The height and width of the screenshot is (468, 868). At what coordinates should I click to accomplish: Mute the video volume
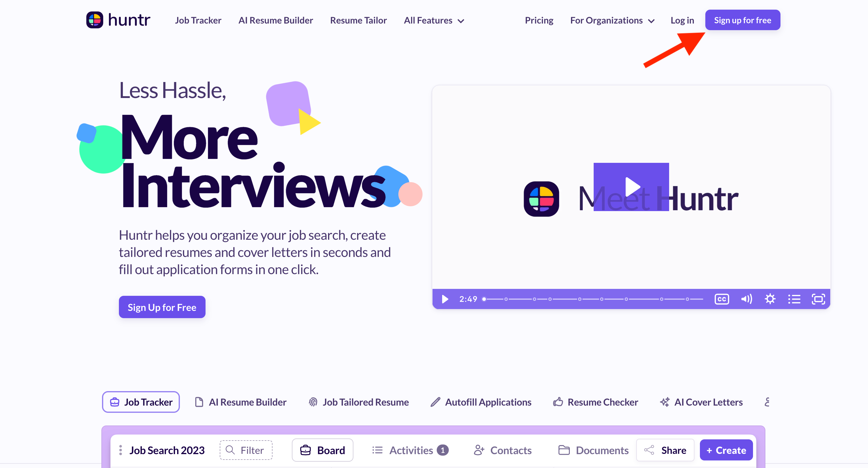(x=746, y=299)
